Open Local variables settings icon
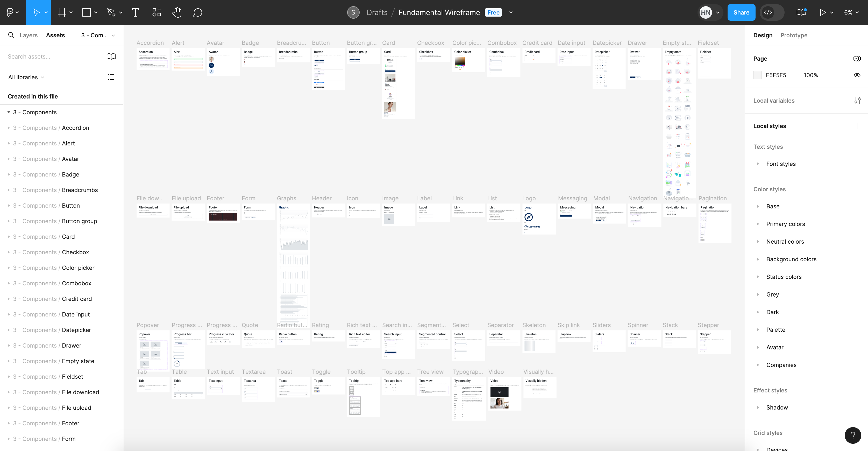This screenshot has width=868, height=451. pos(857,101)
